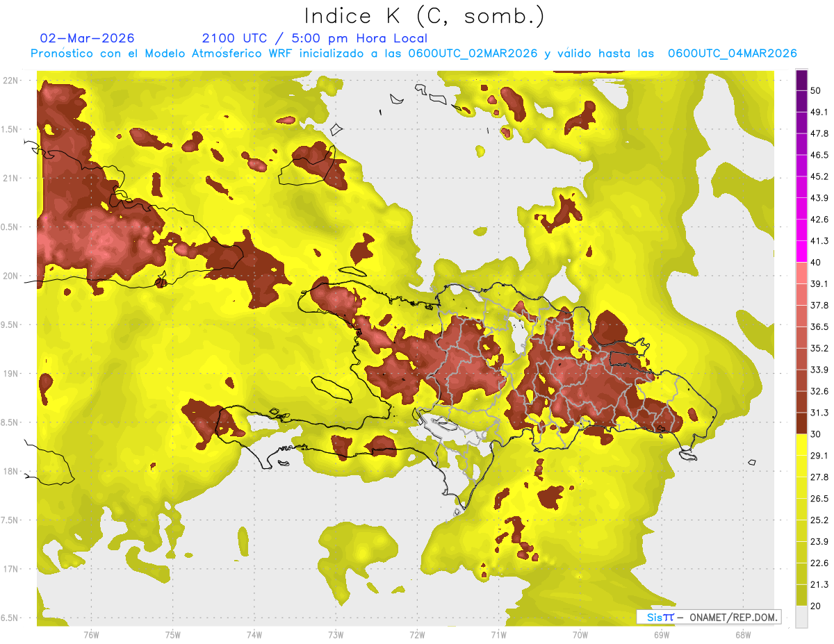
Task: Click the colorbar value '23.9'
Action: 819,542
